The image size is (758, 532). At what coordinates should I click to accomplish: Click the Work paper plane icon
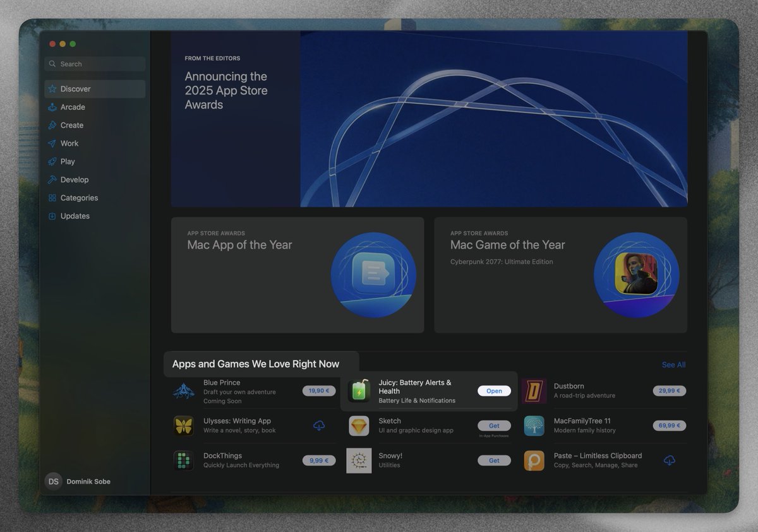pyautogui.click(x=52, y=143)
